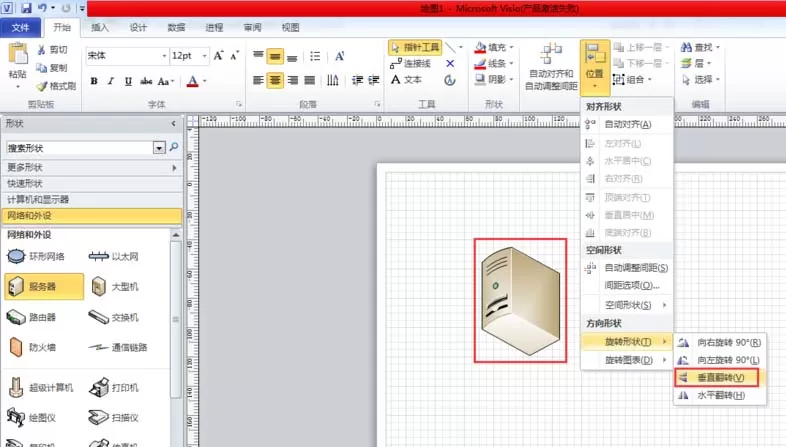Click Spacing Options (间距选项) menu item

(627, 286)
